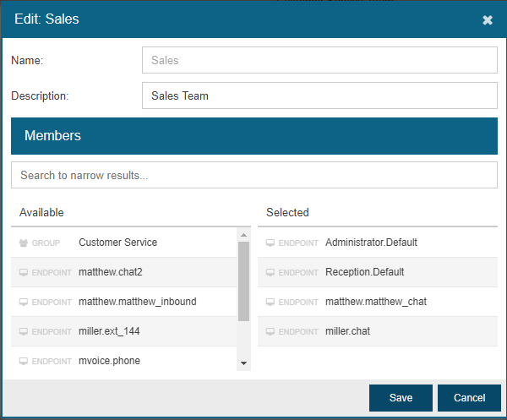Close the Edit Sales dialog with X
The image size is (507, 420).
pos(488,20)
